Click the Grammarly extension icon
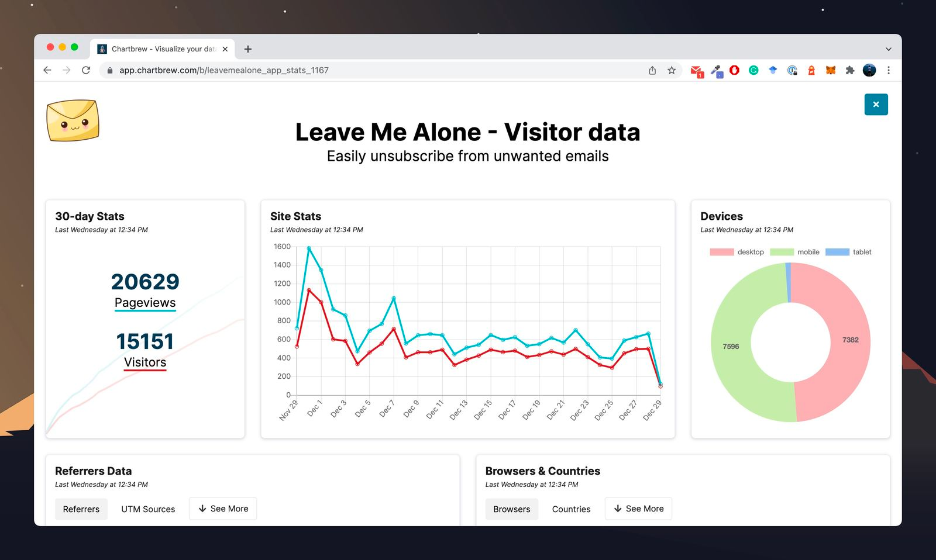The image size is (936, 560). click(753, 70)
